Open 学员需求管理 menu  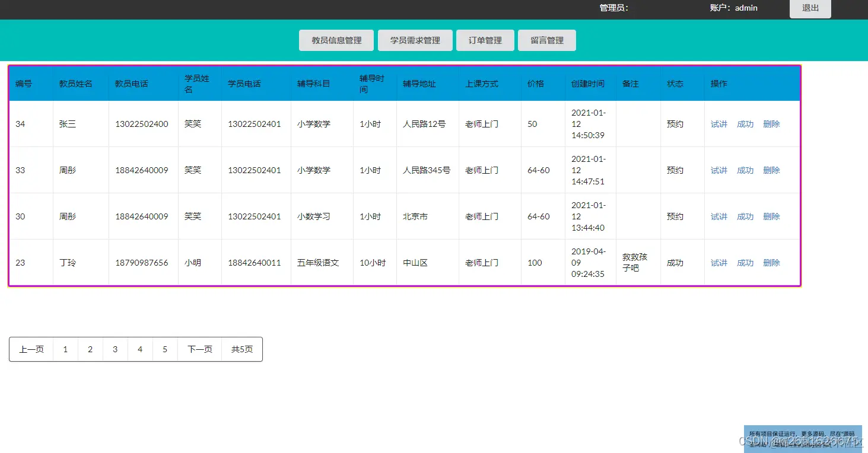click(415, 40)
